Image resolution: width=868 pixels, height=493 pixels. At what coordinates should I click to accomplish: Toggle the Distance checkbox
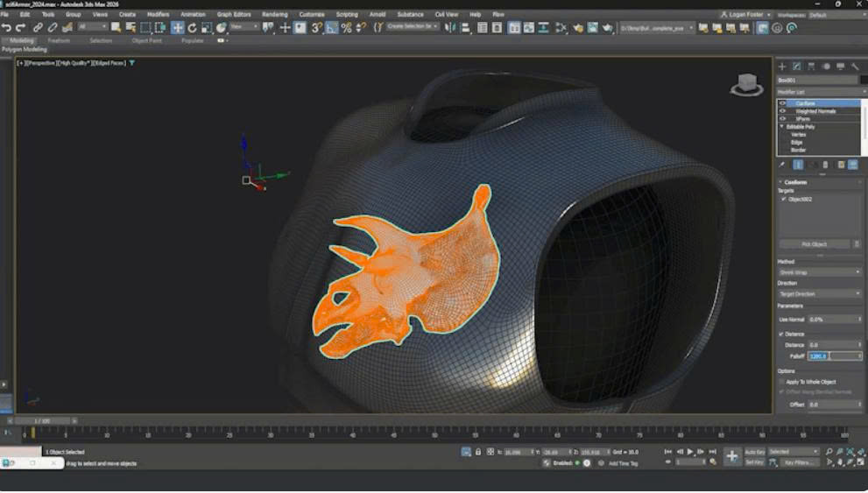781,335
